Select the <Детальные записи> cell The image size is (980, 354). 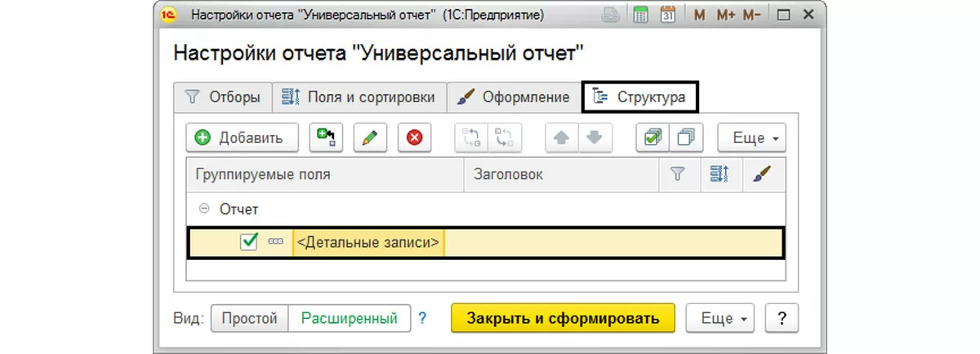368,242
